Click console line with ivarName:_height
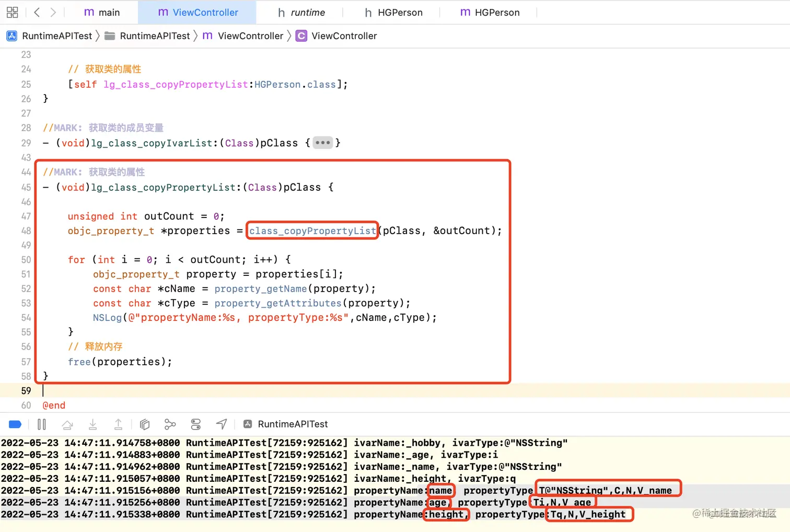790x532 pixels. 259,479
